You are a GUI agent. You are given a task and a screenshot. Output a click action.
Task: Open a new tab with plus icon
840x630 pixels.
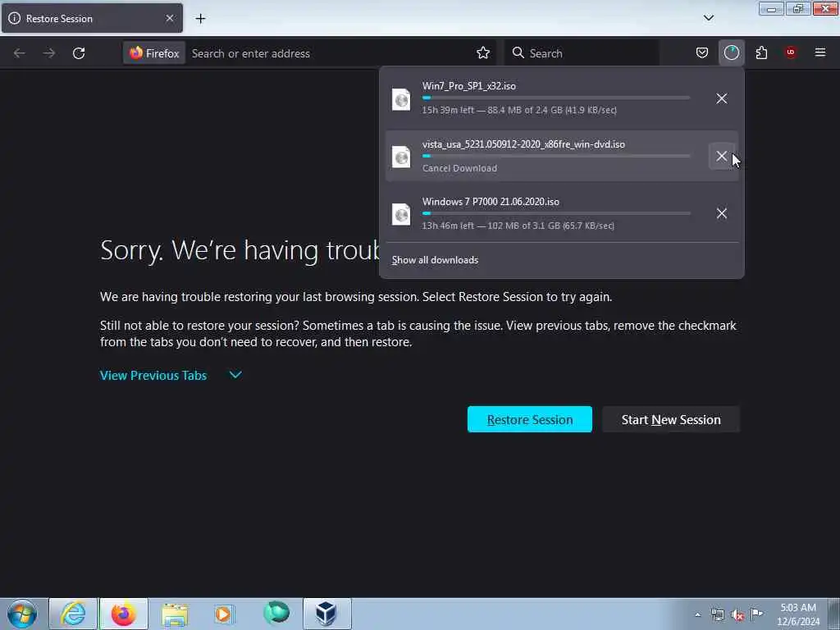click(x=200, y=19)
